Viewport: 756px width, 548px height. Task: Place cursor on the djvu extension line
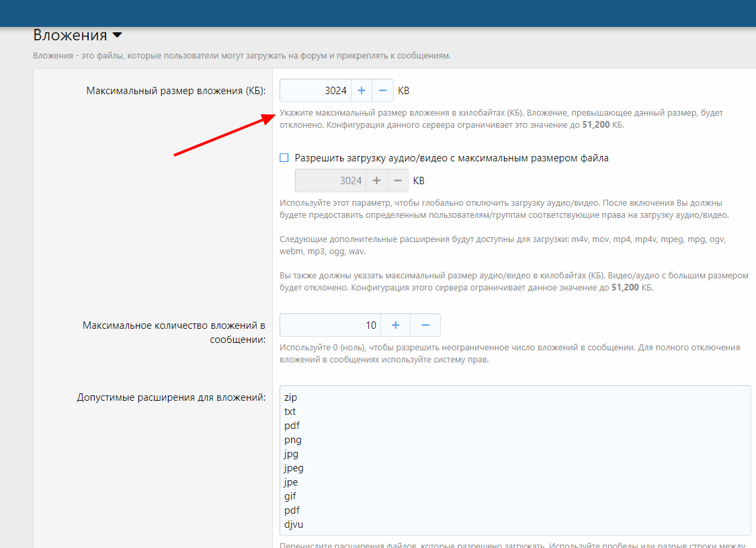[x=294, y=524]
